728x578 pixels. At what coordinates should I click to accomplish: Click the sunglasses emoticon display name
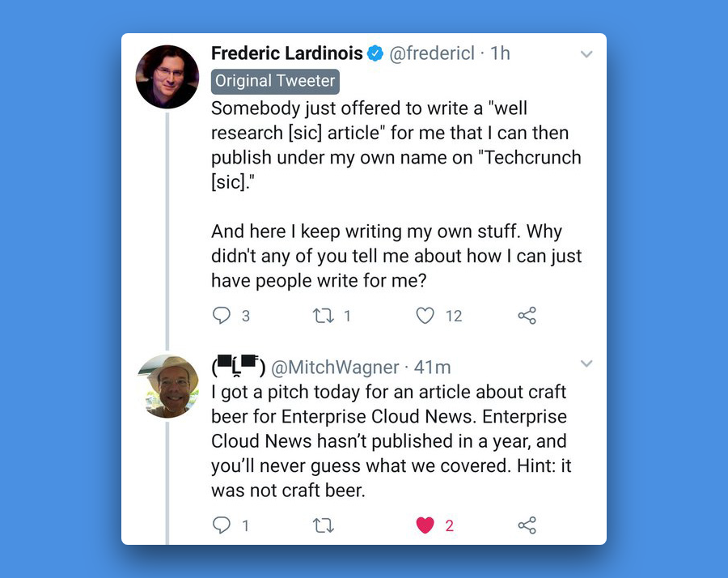[x=239, y=366]
